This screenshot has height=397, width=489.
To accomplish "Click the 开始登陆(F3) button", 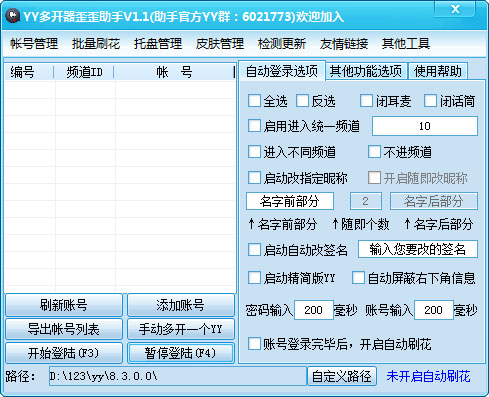I will [64, 353].
